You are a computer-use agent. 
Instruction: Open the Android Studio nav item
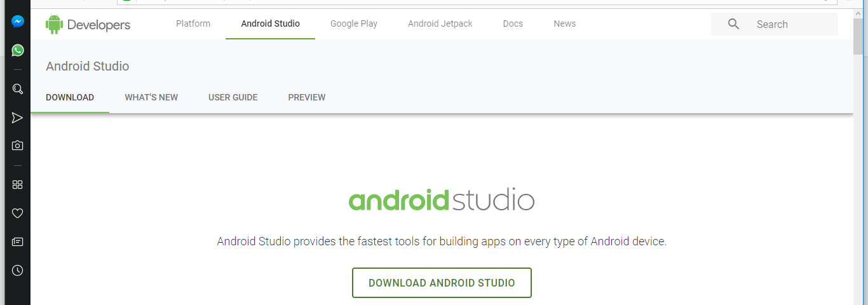(270, 24)
